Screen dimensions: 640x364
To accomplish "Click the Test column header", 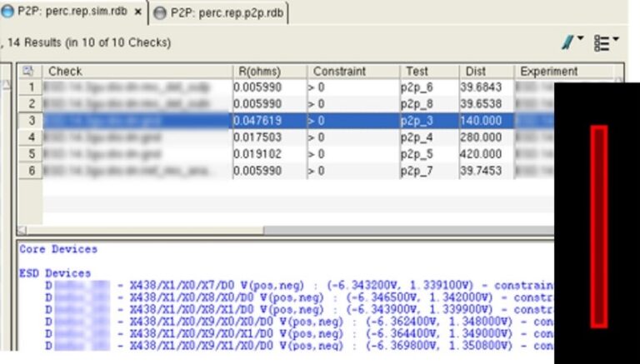I will pyautogui.click(x=427, y=72).
